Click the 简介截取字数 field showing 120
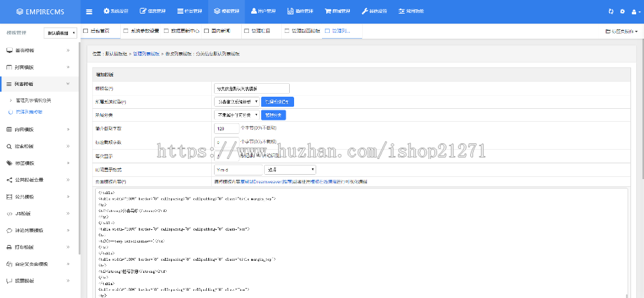The image size is (644, 298). (227, 129)
